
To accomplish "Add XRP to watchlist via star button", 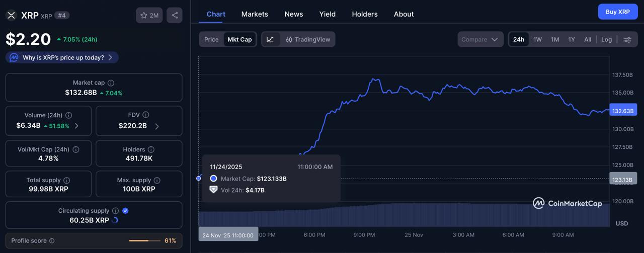I will [149, 15].
